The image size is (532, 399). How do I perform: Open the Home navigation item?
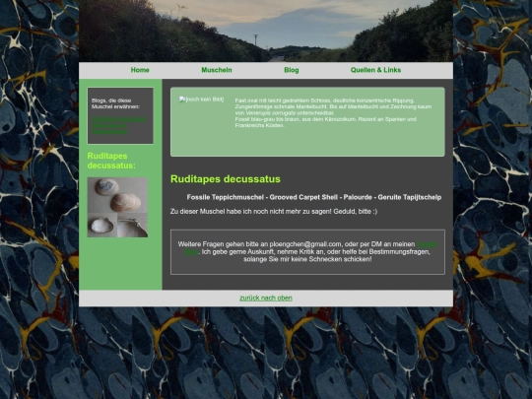point(140,70)
